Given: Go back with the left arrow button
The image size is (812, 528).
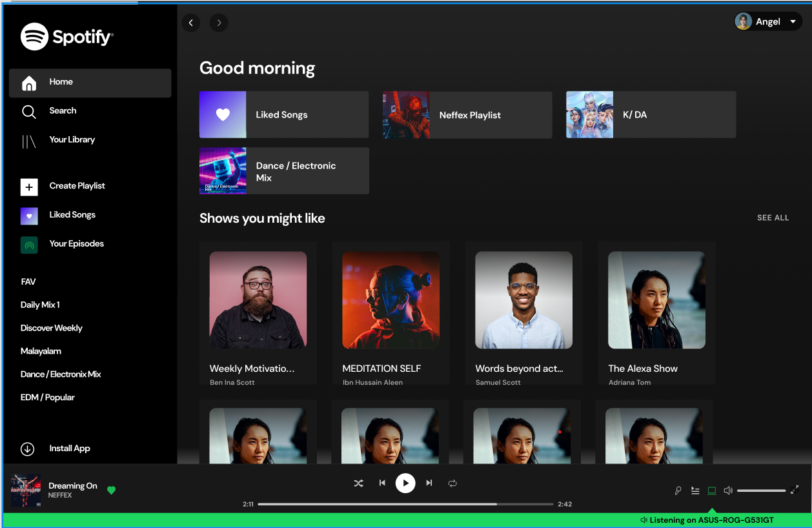Looking at the screenshot, I should coord(190,23).
